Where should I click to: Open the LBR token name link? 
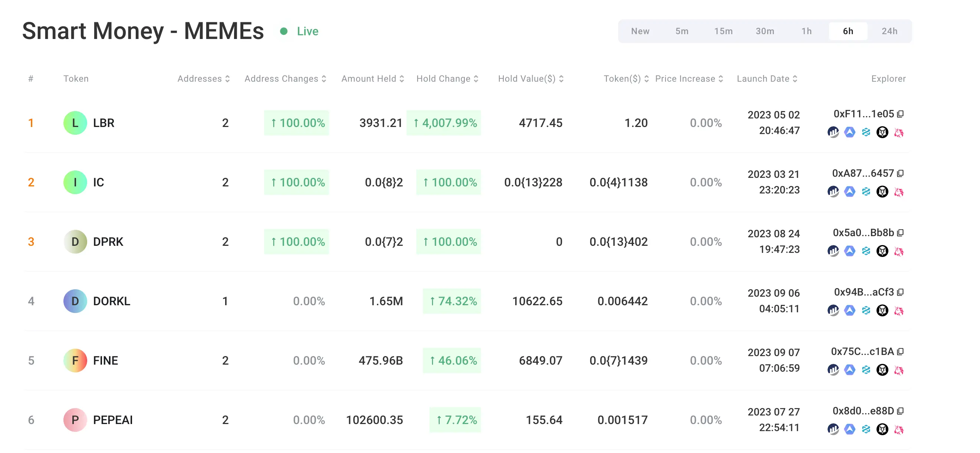tap(103, 123)
